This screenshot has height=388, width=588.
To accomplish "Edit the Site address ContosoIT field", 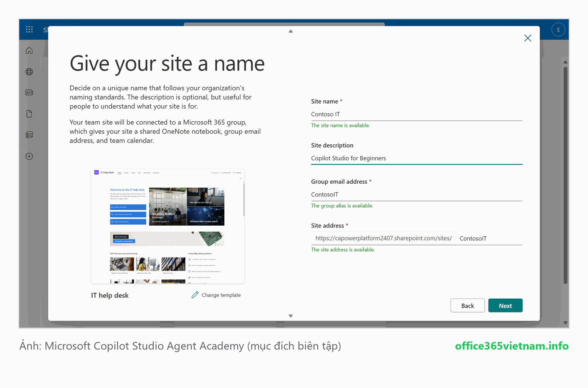I will tap(489, 238).
